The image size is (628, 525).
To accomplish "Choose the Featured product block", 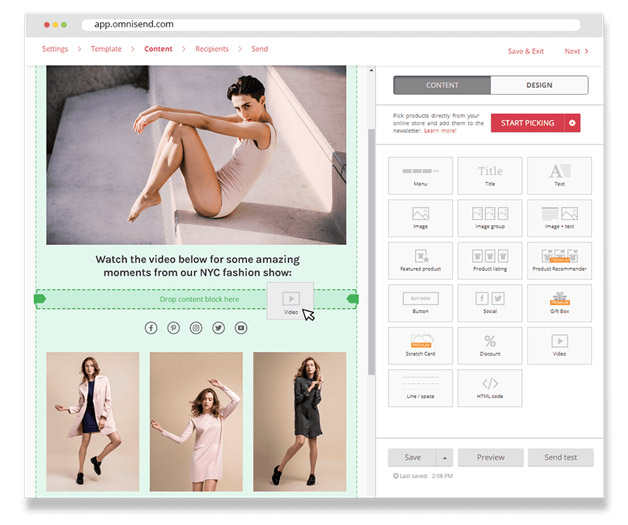I will (x=420, y=261).
